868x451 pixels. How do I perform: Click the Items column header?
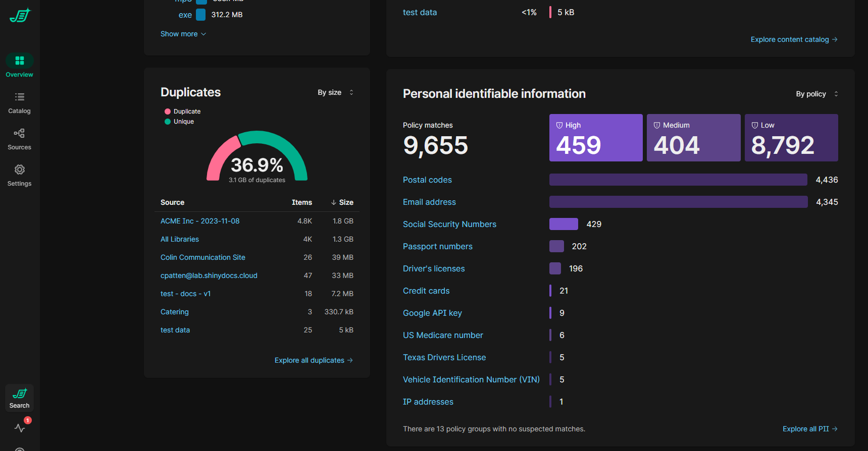tap(301, 202)
